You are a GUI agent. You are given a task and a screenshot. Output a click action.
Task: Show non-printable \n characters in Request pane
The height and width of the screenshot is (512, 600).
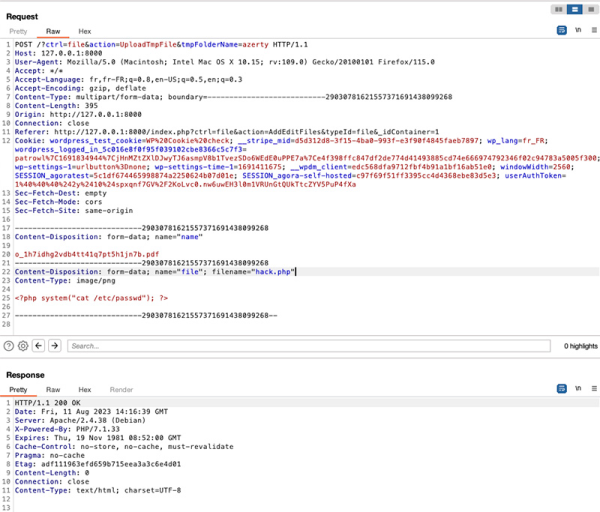(578, 30)
